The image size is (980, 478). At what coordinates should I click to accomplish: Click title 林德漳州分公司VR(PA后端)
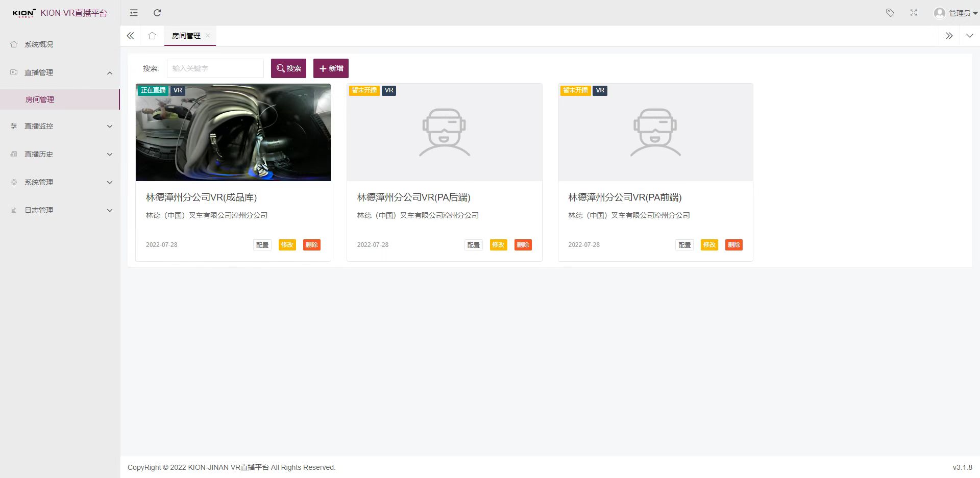[414, 197]
